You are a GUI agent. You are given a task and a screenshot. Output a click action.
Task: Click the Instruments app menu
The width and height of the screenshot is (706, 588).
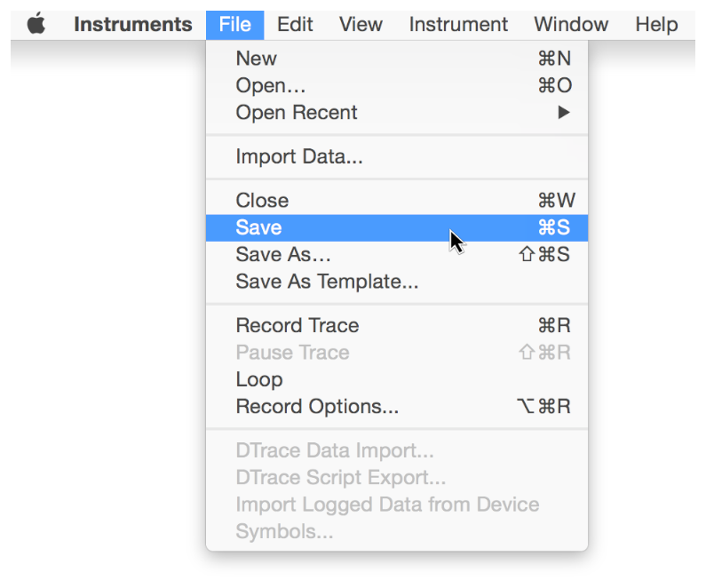click(x=132, y=25)
